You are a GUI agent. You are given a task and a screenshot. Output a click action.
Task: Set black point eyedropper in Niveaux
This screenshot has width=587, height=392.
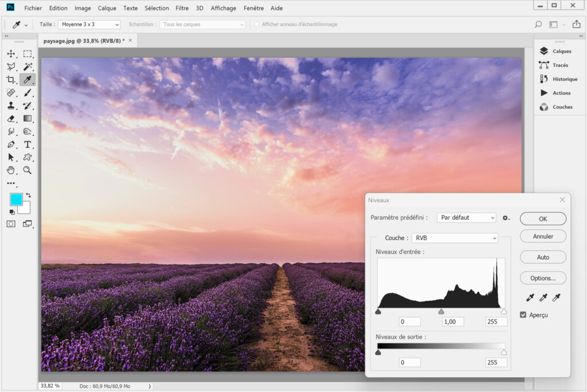coord(530,297)
